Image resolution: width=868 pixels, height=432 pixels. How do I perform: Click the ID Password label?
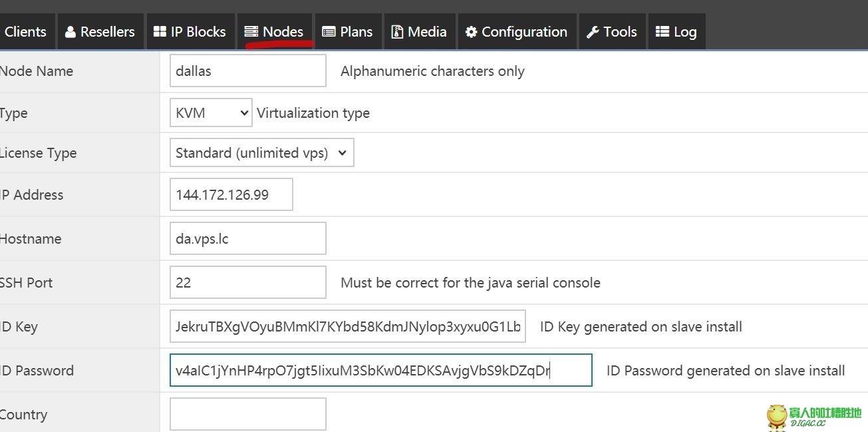[37, 371]
